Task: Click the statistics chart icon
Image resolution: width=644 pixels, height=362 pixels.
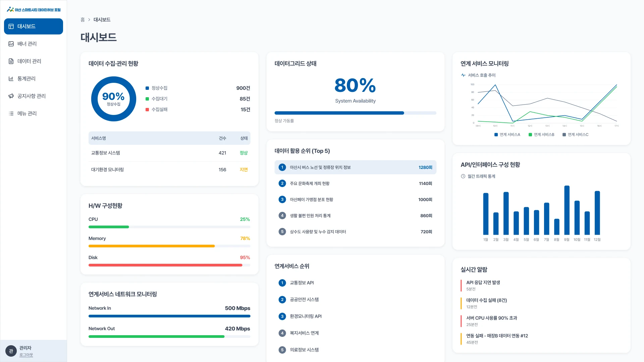Action: 11,79
